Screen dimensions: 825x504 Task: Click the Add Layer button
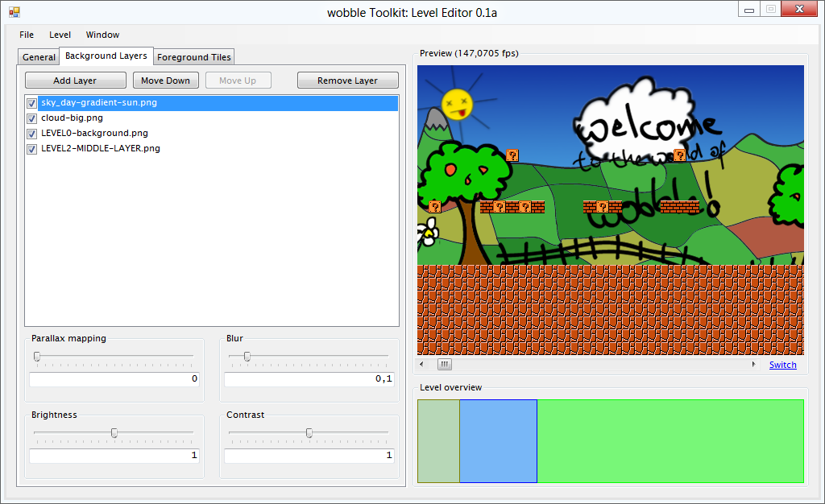click(x=75, y=81)
